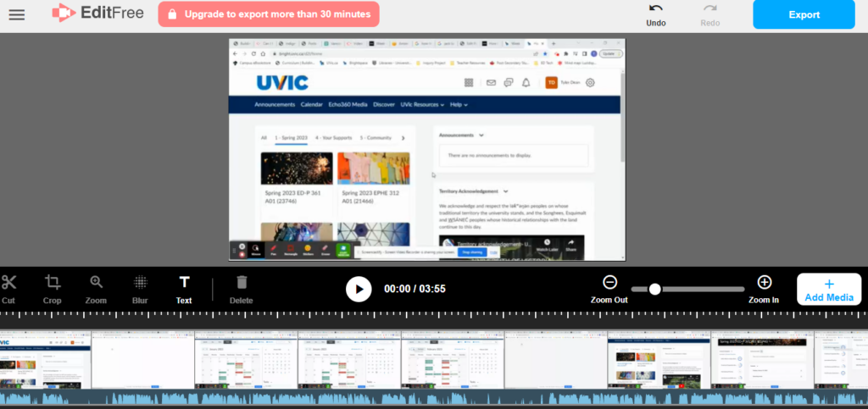Click the timeline ruler tick marks

[434, 314]
